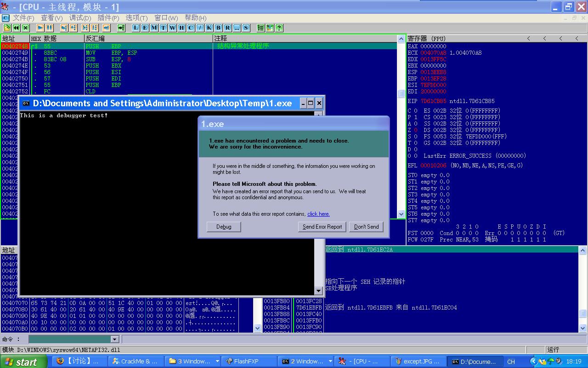This screenshot has width=588, height=368.
Task: Click the 反汇编 column header
Action: coord(148,39)
